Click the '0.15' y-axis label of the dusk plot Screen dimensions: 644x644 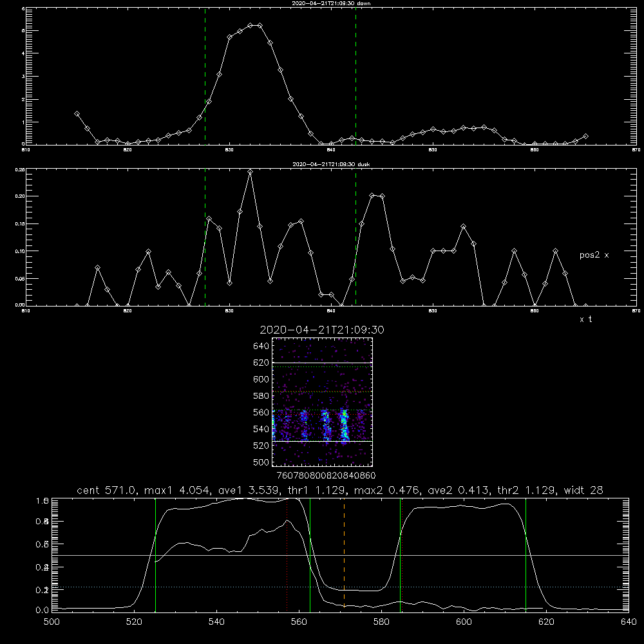[20, 223]
